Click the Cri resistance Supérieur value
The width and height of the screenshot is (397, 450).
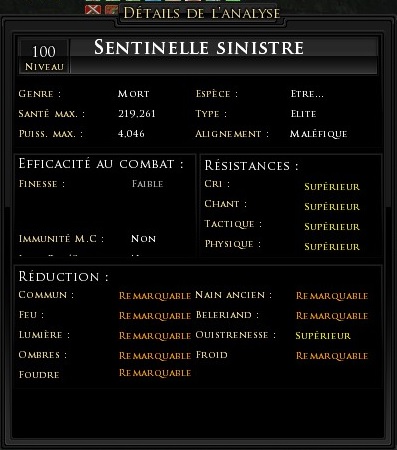[x=332, y=187]
